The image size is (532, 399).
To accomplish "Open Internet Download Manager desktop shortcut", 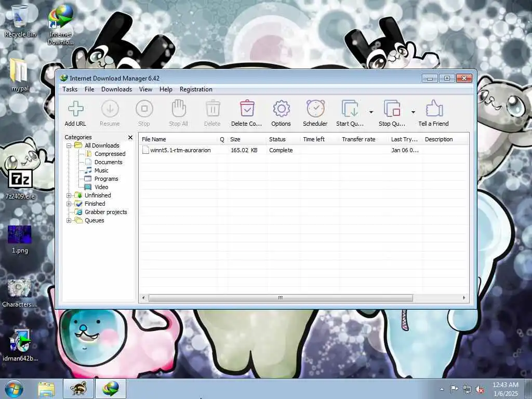I will point(60,24).
